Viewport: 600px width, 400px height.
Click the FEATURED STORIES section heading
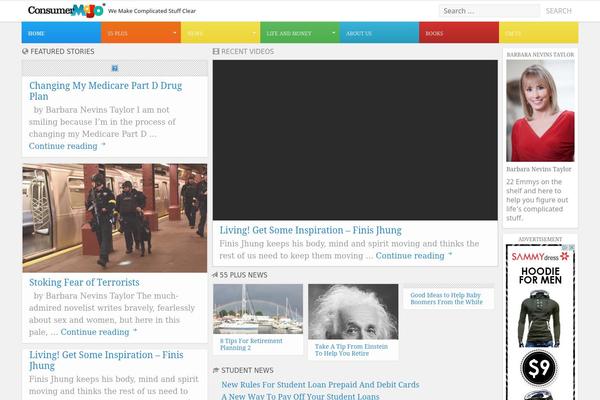62,51
